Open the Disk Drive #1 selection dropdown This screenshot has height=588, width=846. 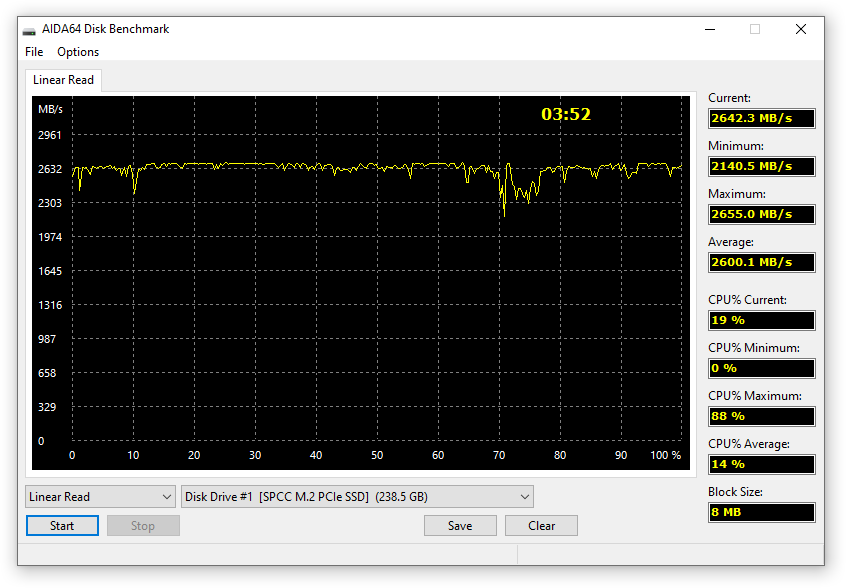pos(357,497)
